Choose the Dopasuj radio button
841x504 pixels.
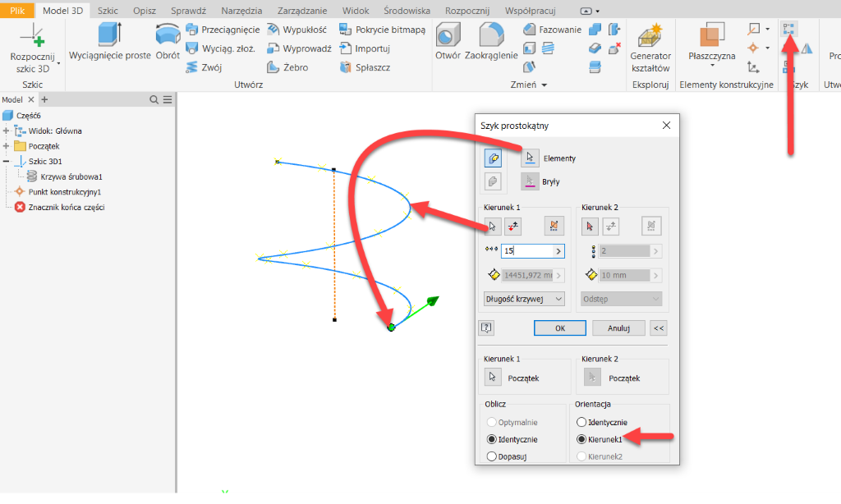(x=493, y=456)
